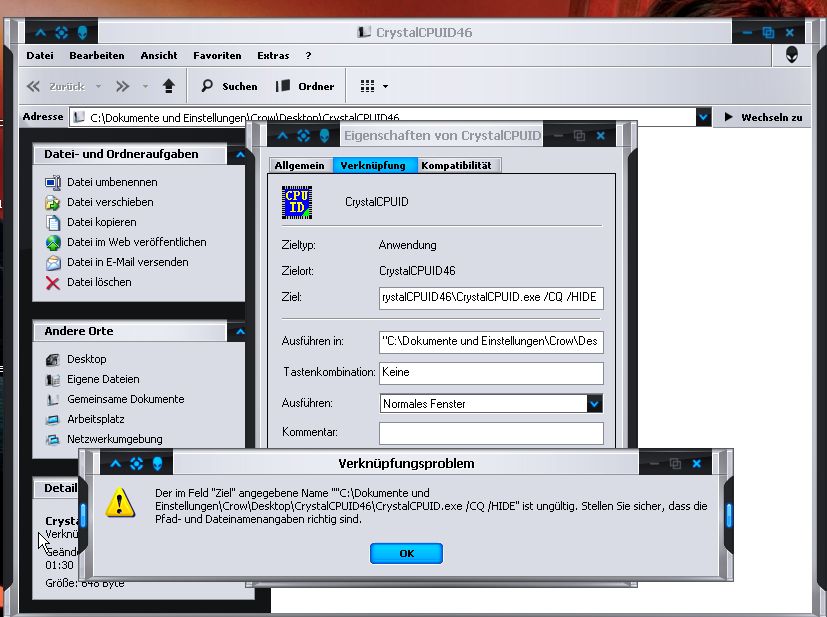Click the Datei kopieren icon
827x617 pixels.
(53, 222)
